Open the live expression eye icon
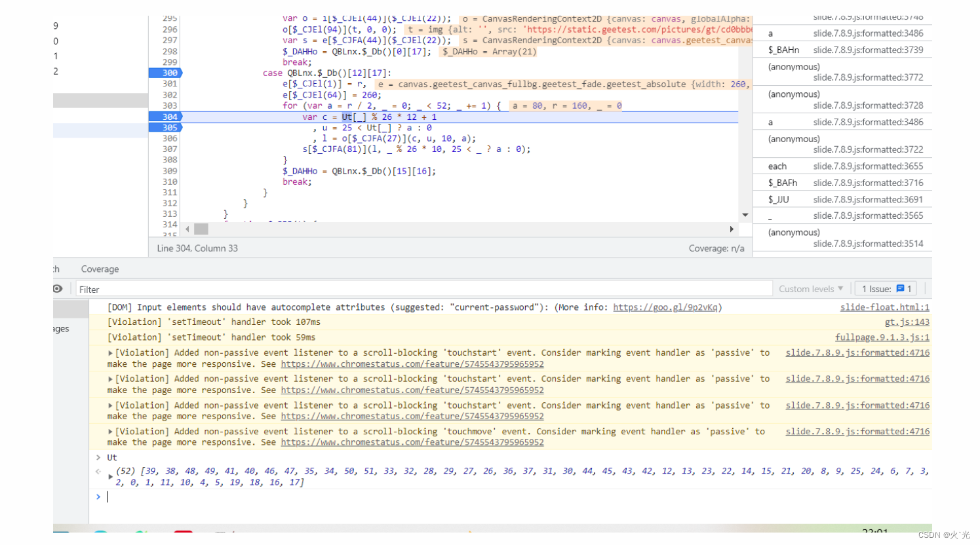 (58, 289)
